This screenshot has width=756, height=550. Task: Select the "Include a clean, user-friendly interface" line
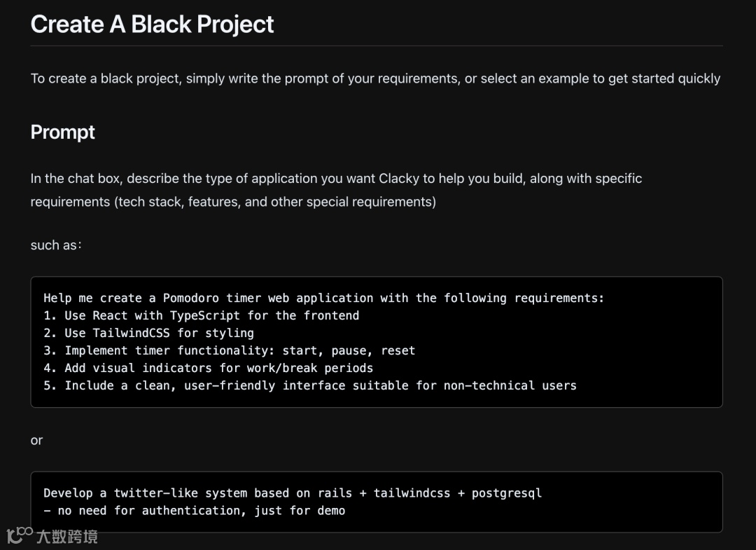click(x=310, y=385)
